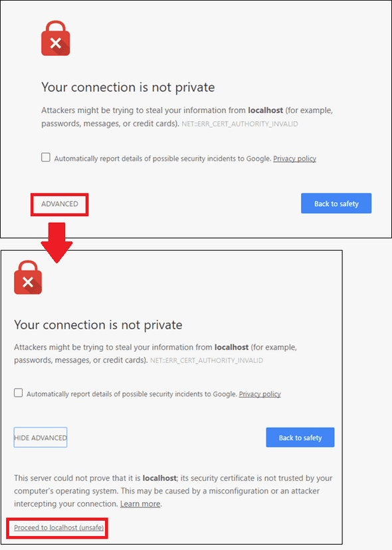The width and height of the screenshot is (392, 550).
Task: Click the red padlock icon in the top warning
Action: (55, 38)
